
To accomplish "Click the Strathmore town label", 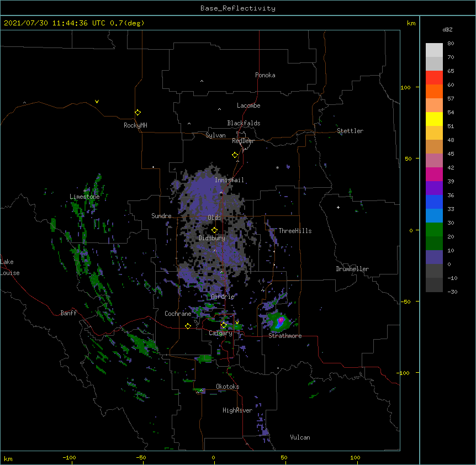I will [285, 336].
